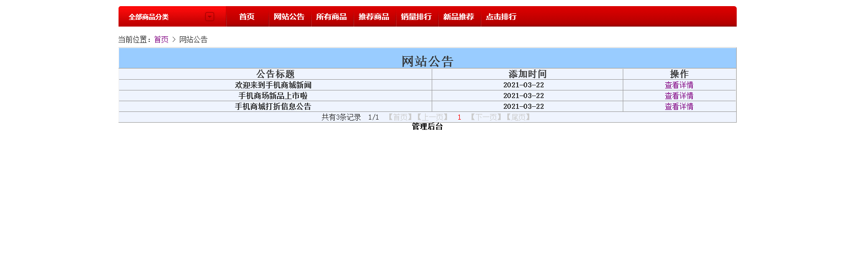Open 点击排行 in the navigation bar
This screenshot has height=277, width=868.
[501, 17]
